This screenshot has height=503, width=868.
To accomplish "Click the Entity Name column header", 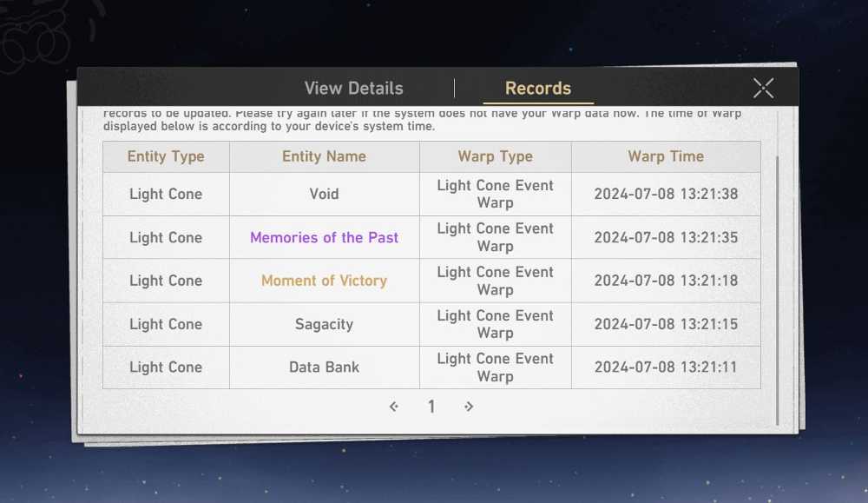I will click(325, 156).
